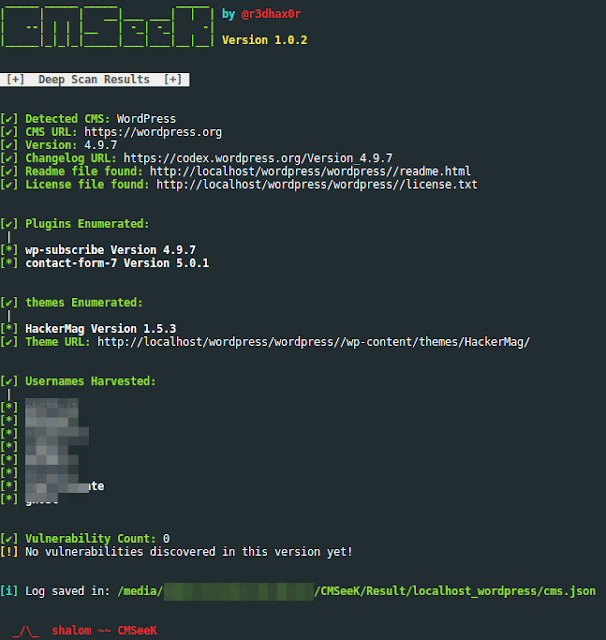
Task: Click the asterisk marker beside wp-subscribe
Action: (x=9, y=250)
